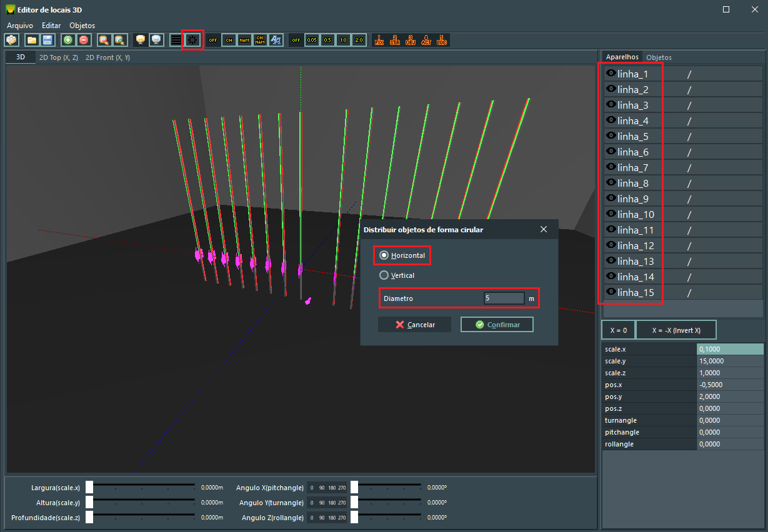This screenshot has height=532, width=768.
Task: Open the Objetos menu in menu bar
Action: tap(82, 26)
